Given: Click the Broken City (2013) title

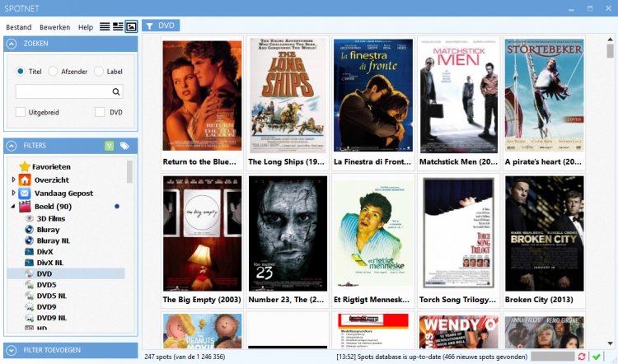Looking at the screenshot, I should pyautogui.click(x=539, y=300).
